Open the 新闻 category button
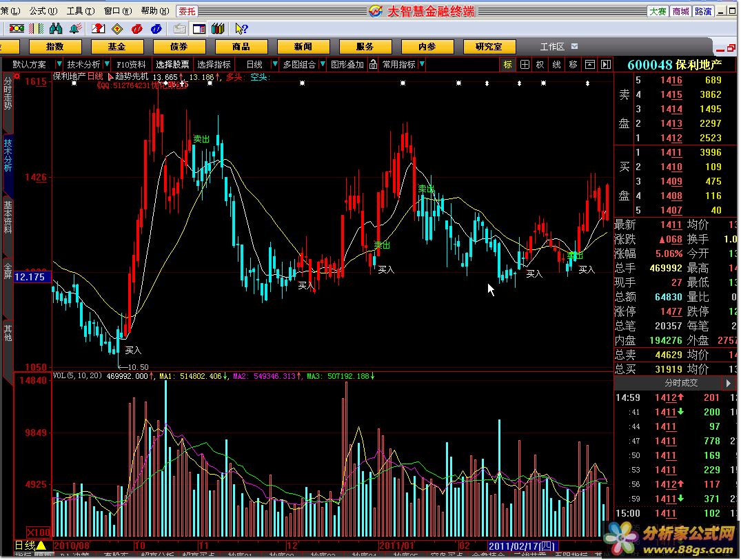This screenshot has width=741, height=560. [303, 47]
